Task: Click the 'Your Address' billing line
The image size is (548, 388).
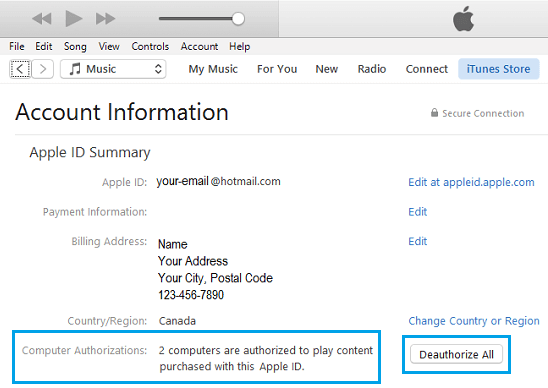Action: coord(193,261)
